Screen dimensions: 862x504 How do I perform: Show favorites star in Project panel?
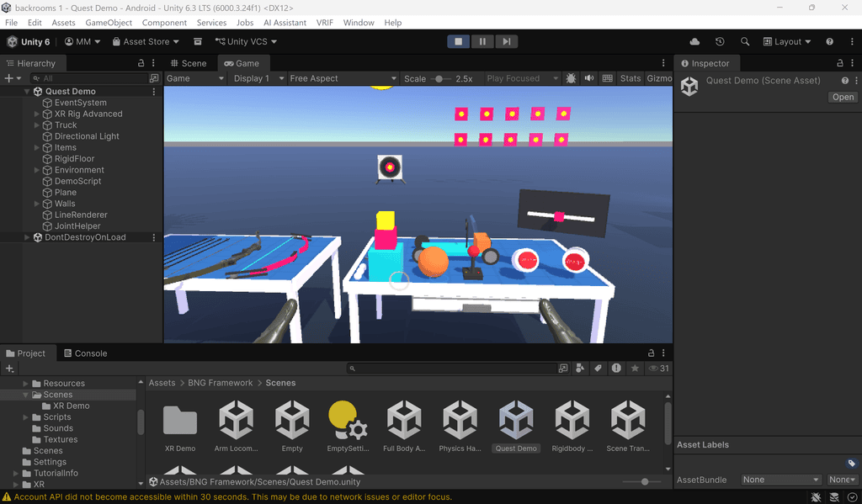coord(635,369)
